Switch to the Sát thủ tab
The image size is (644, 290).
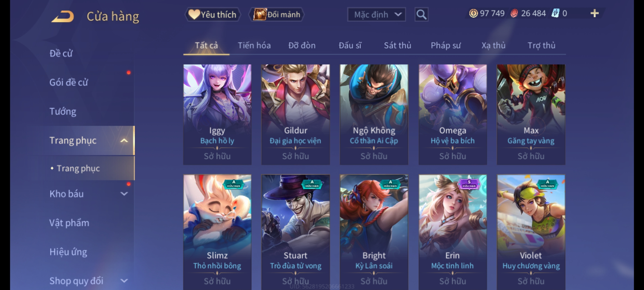(x=397, y=45)
